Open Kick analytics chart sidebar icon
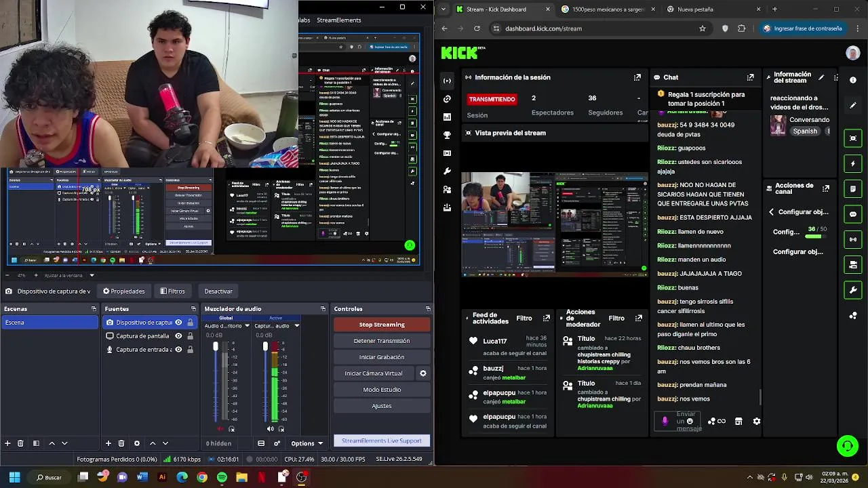The image size is (868, 488). pos(447,117)
